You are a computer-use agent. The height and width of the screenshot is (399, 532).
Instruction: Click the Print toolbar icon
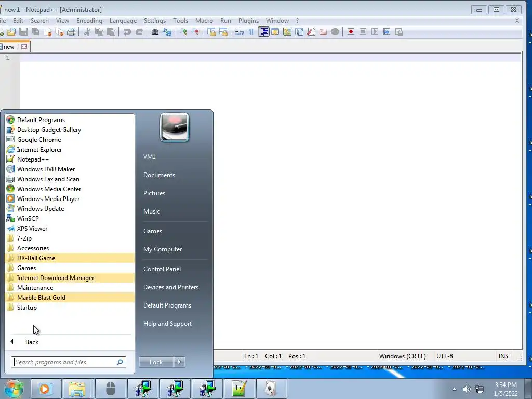click(71, 32)
